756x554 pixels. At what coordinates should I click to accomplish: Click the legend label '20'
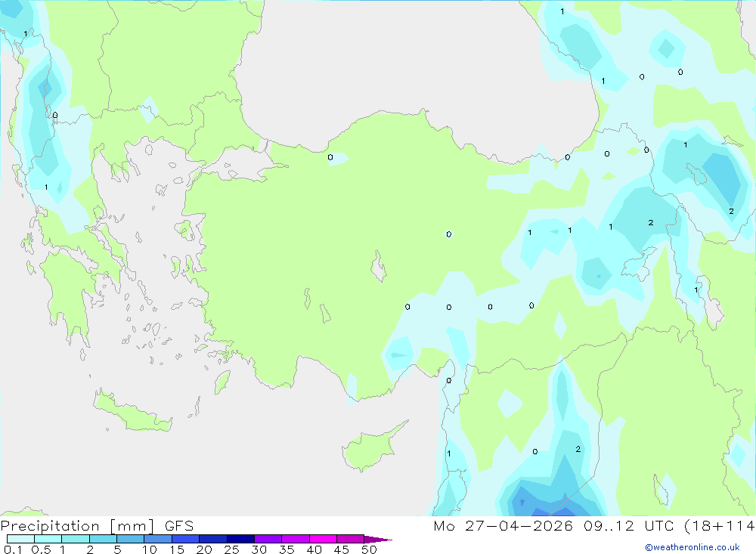[x=204, y=549]
